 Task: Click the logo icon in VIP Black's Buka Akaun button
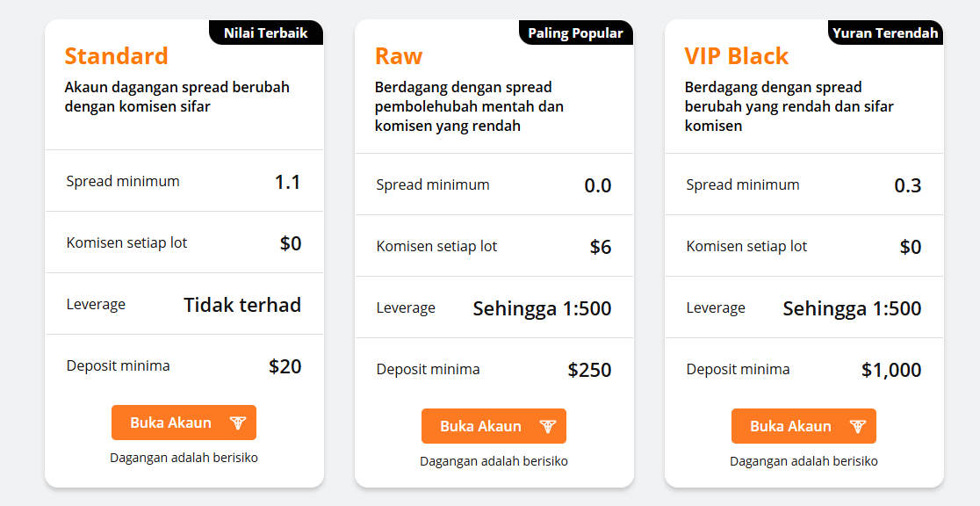click(860, 426)
